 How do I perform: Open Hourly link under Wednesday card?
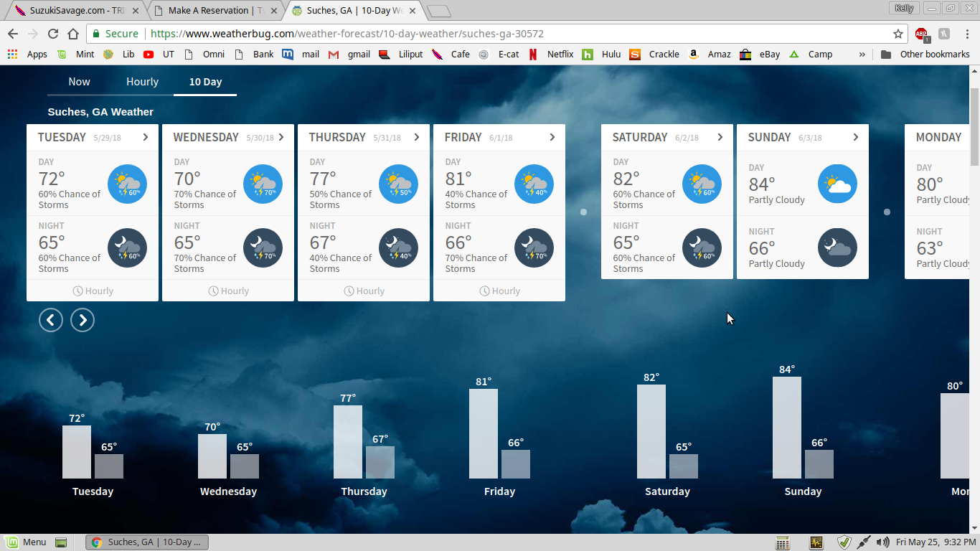[228, 291]
